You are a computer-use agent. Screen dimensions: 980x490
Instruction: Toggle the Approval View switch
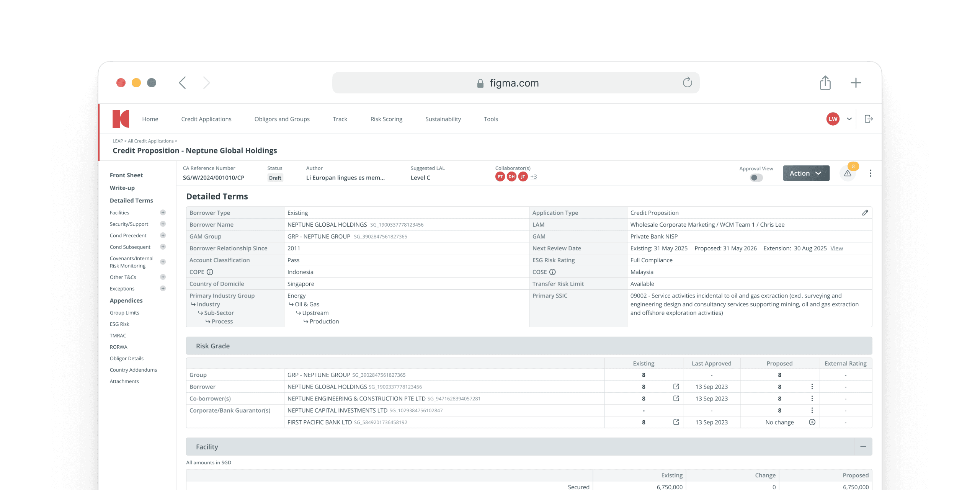[x=756, y=178]
